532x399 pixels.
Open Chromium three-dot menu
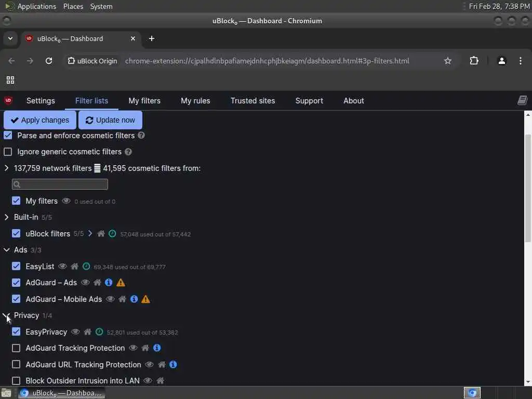click(x=521, y=61)
